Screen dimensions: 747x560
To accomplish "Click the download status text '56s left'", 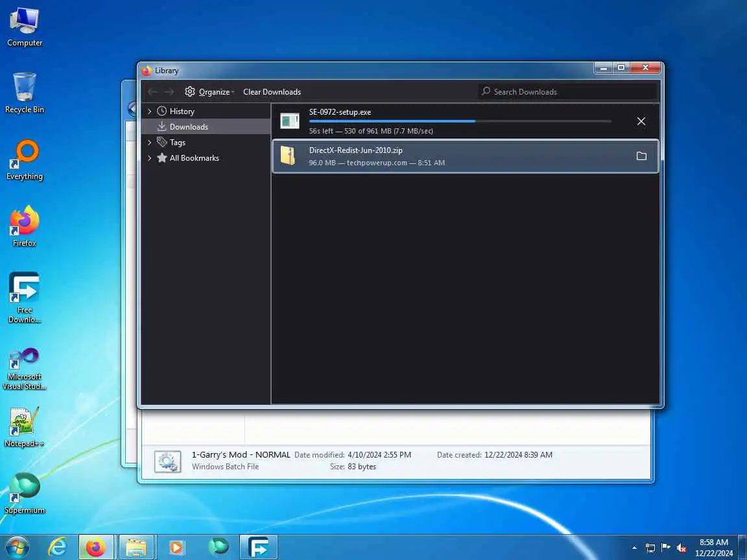I will click(x=321, y=131).
